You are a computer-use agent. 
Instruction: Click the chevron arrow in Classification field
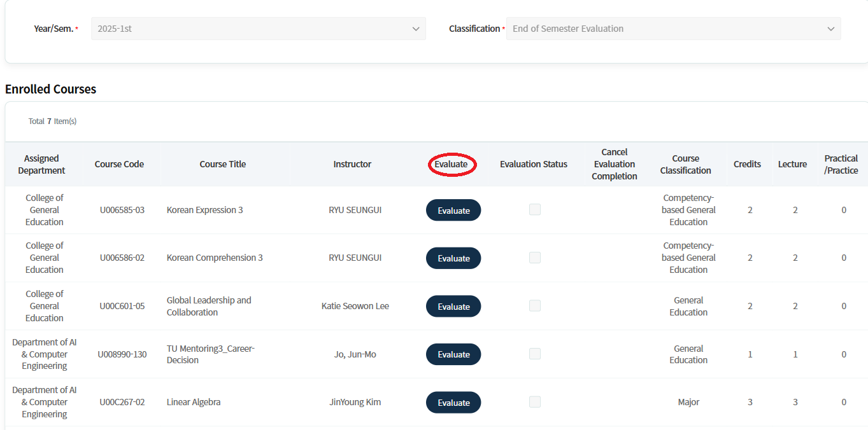point(830,29)
